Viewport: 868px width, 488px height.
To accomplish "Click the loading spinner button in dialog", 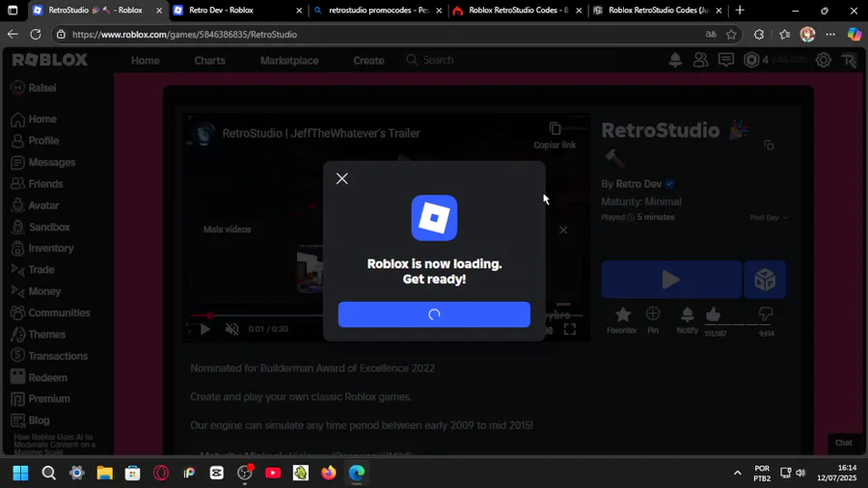I will pyautogui.click(x=434, y=314).
